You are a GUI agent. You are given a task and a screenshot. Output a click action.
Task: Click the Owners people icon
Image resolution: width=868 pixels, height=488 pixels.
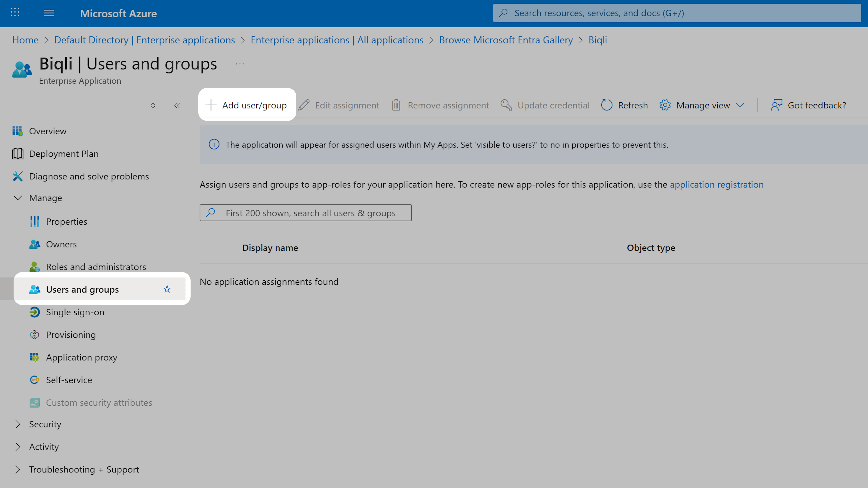pyautogui.click(x=34, y=244)
